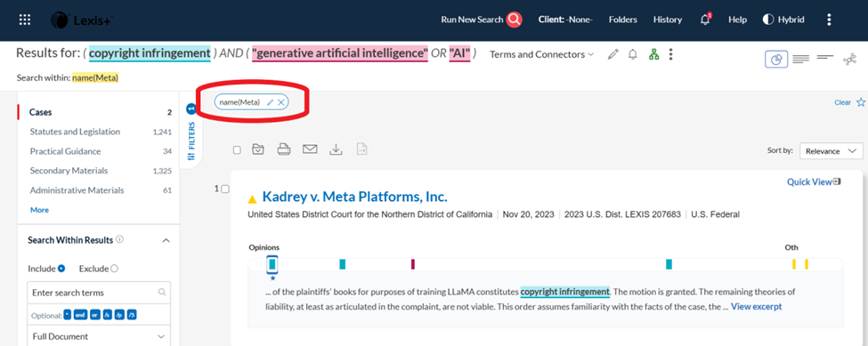Open Terms and Connectors dropdown
Viewport: 868px width, 346px height.
tap(542, 55)
